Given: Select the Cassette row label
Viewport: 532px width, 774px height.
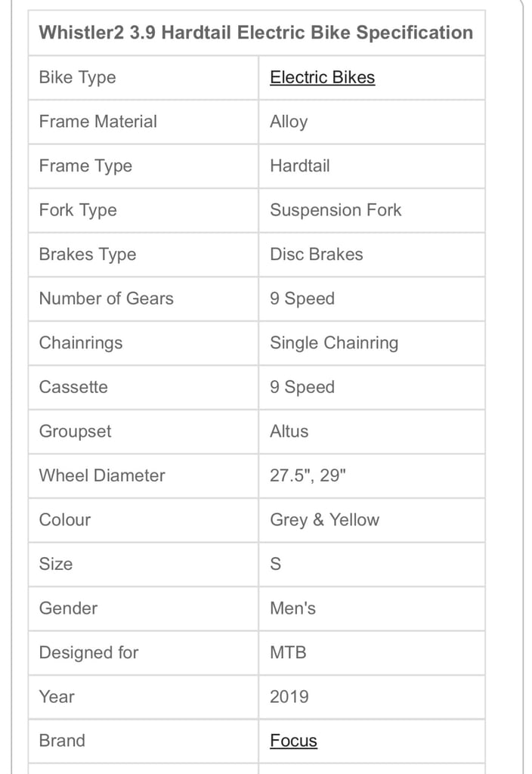Looking at the screenshot, I should pos(73,387).
